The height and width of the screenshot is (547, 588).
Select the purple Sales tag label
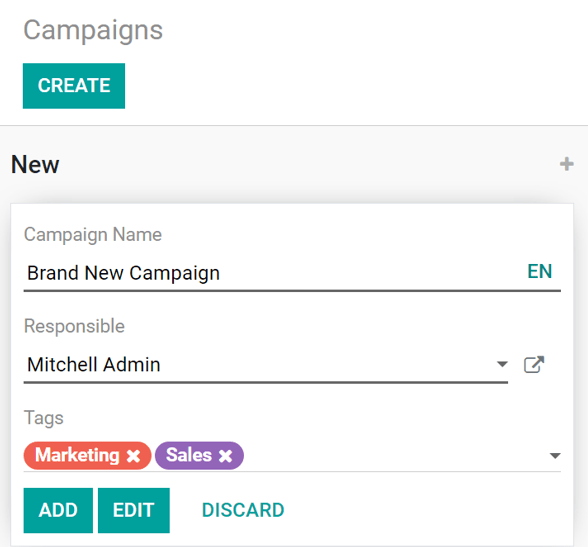[x=189, y=455]
